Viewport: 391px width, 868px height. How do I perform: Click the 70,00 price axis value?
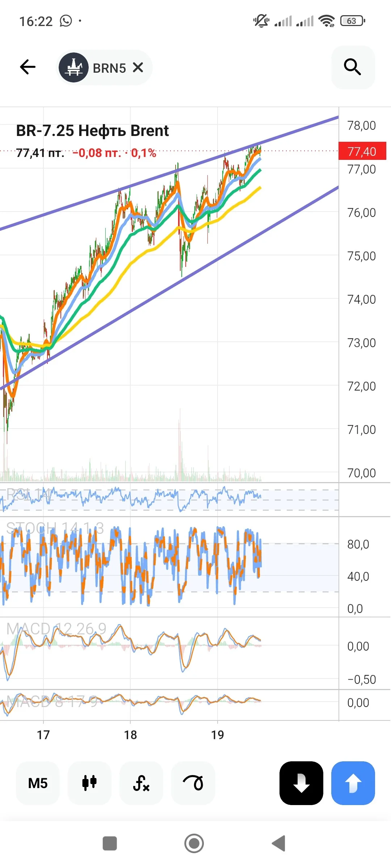[362, 473]
